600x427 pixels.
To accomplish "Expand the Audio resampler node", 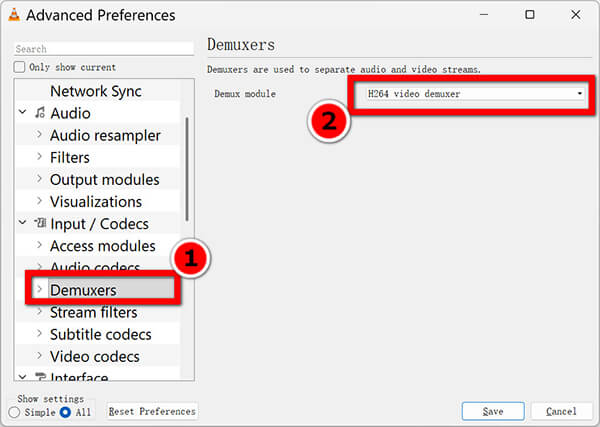I will 39,134.
